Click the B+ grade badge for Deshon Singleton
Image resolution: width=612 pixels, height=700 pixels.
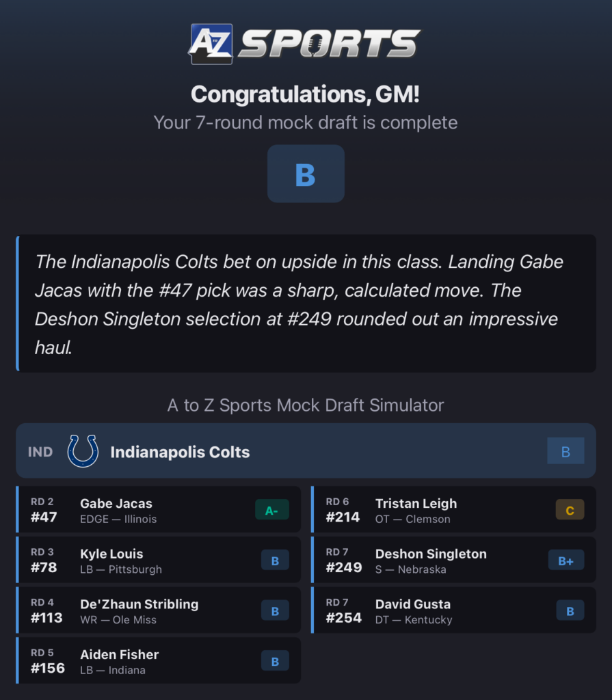pyautogui.click(x=567, y=561)
